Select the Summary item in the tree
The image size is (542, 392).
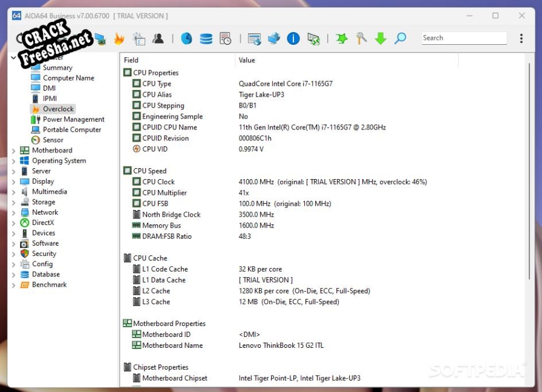tap(57, 68)
